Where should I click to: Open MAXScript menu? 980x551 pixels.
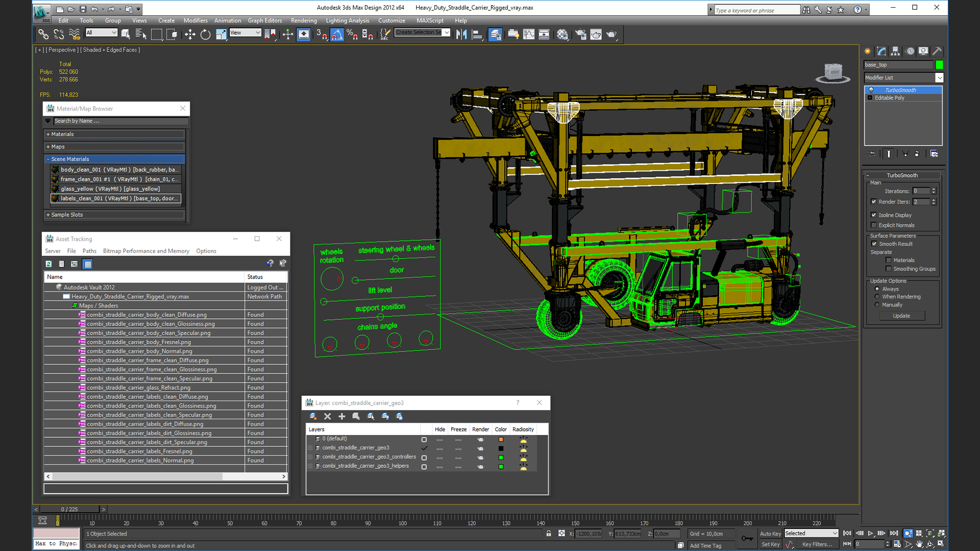click(x=430, y=20)
